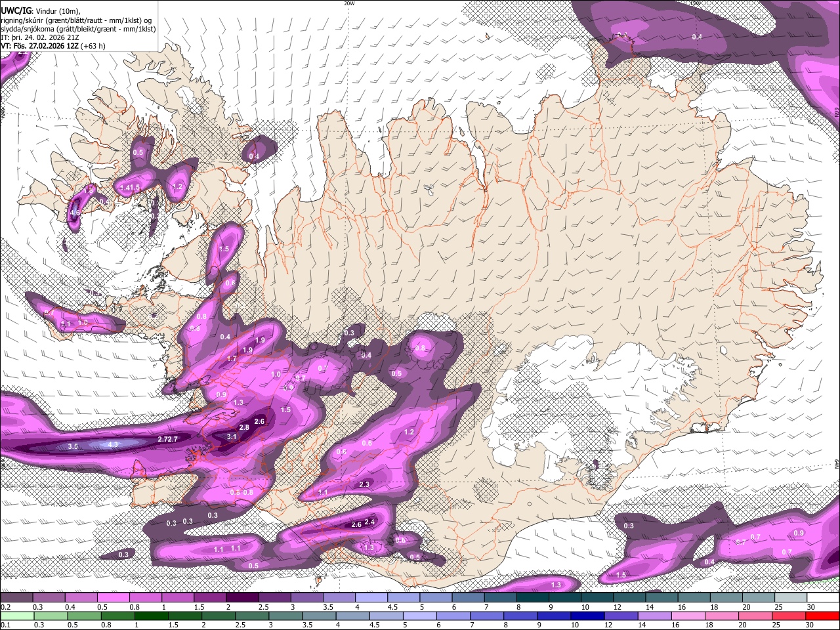
Task: Click the '4.5' label in the upper legend row
Action: tap(392, 607)
